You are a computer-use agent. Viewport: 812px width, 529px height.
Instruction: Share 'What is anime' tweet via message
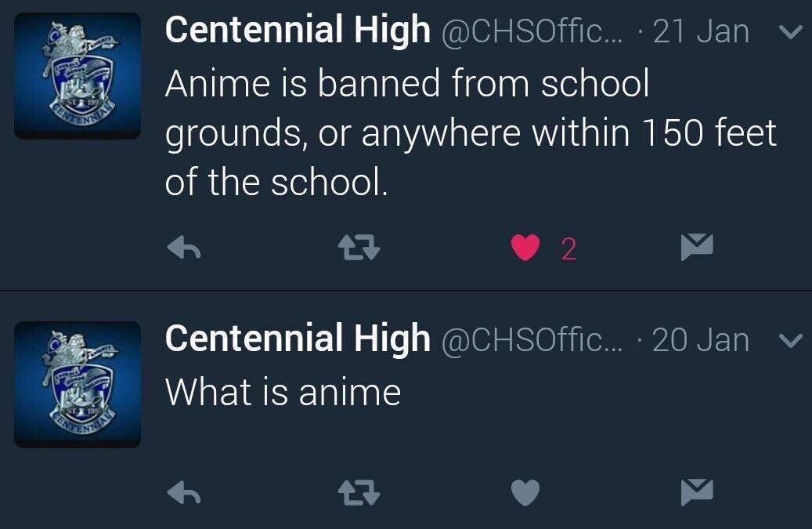click(x=697, y=491)
